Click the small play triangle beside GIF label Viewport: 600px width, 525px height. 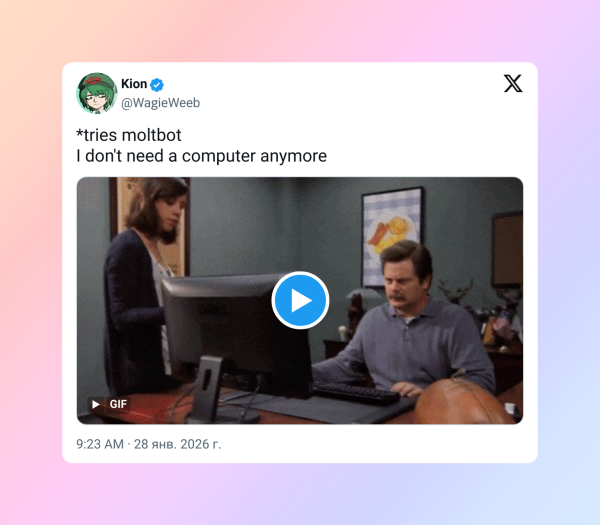[96, 404]
